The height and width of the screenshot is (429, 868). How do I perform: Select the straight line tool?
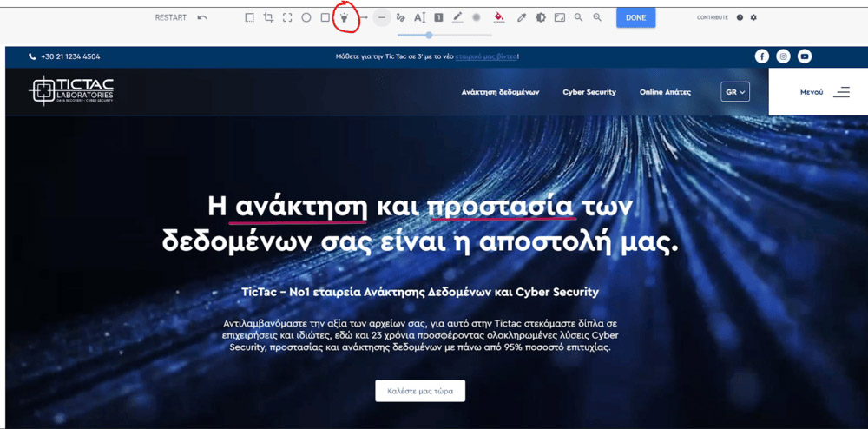[381, 17]
